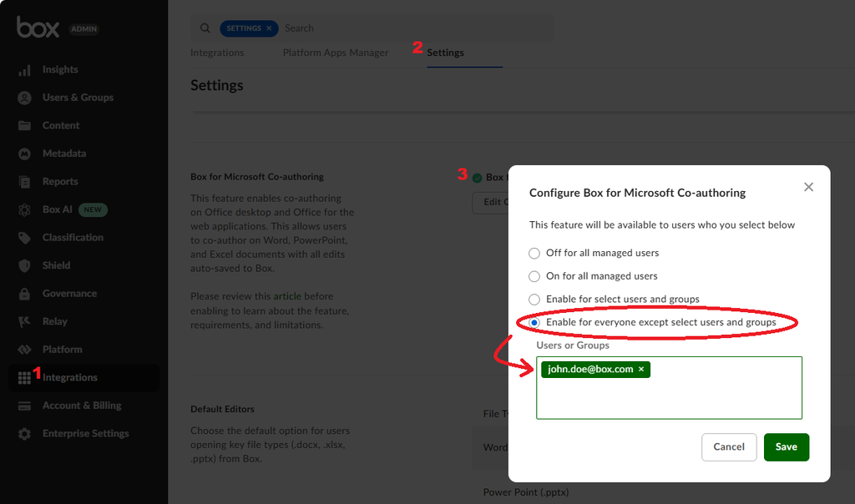Screen dimensions: 855x504
Task: Click the search magnifier icon
Action: (x=205, y=28)
